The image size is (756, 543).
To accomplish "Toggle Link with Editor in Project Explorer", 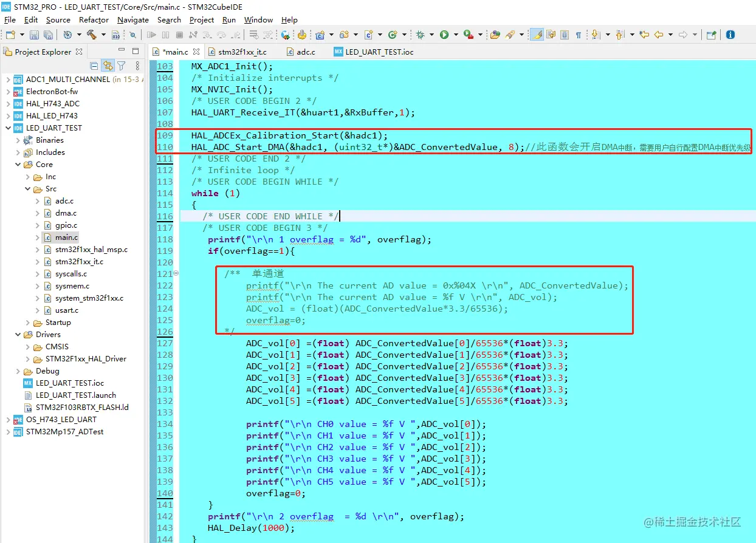I will tap(108, 66).
